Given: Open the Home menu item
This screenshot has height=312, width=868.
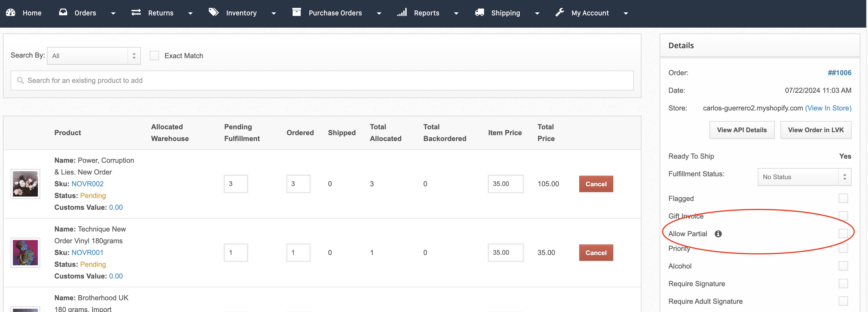Looking at the screenshot, I should tap(32, 13).
